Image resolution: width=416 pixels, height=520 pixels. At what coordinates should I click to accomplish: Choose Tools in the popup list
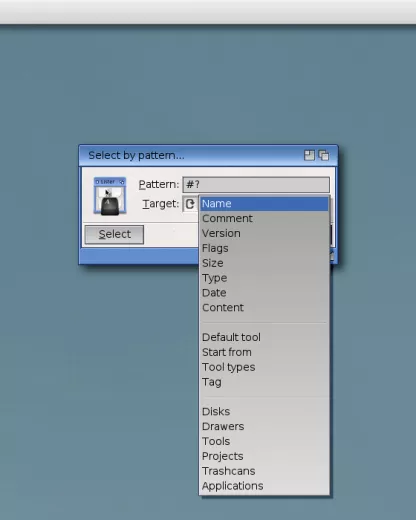pos(264,441)
